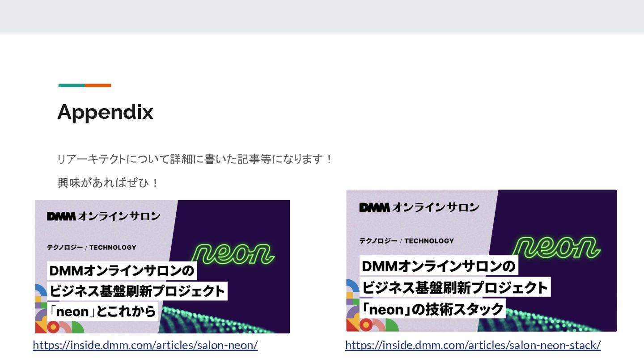The height and width of the screenshot is (362, 644).
Task: Open the salon-neon-stack article link
Action: tap(473, 345)
